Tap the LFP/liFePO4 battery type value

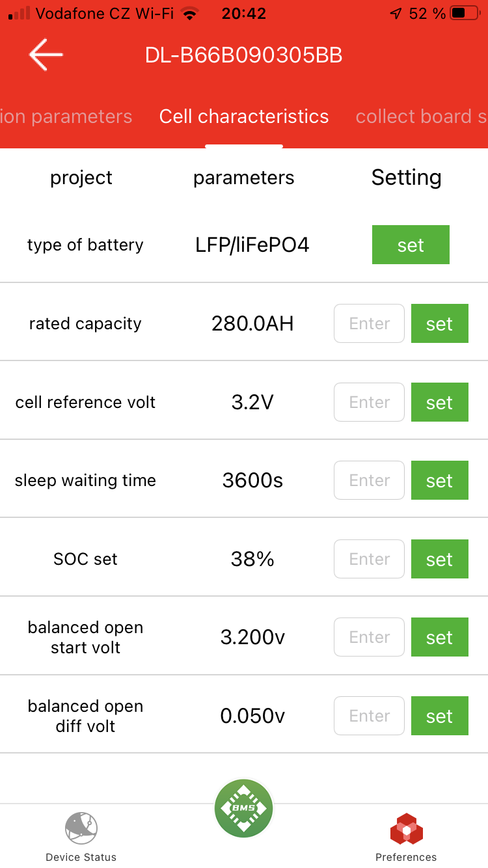(x=252, y=245)
